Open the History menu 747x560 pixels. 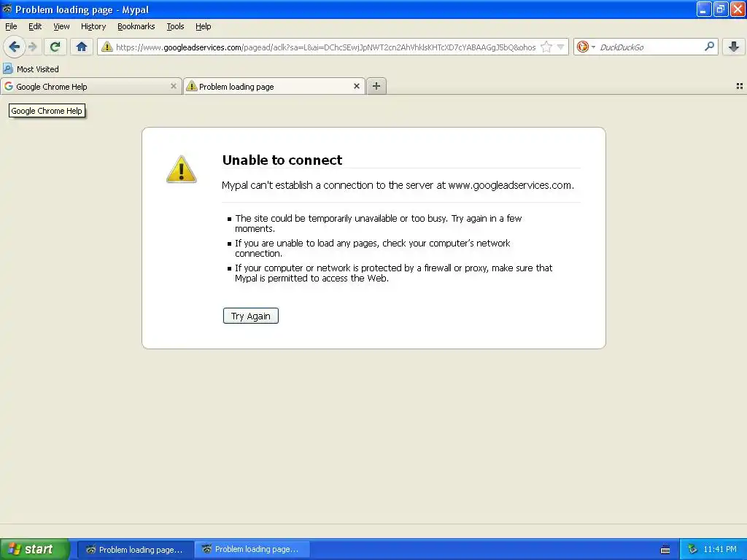tap(93, 26)
